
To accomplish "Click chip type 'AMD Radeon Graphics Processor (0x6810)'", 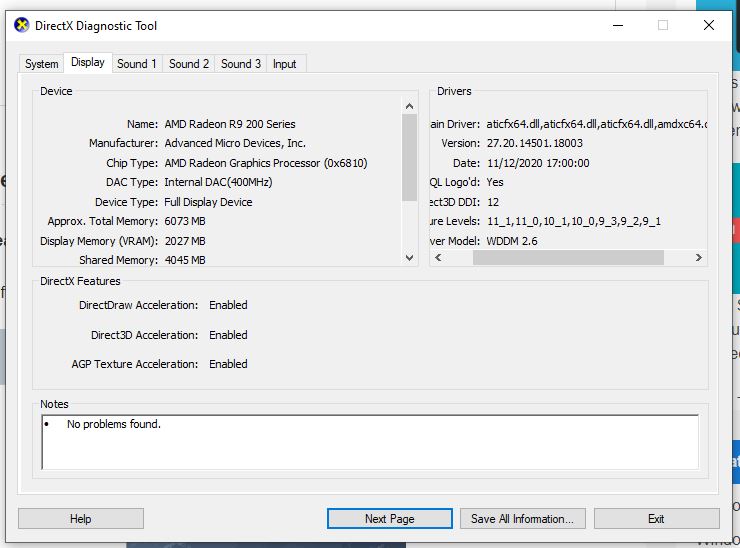I will pos(266,163).
